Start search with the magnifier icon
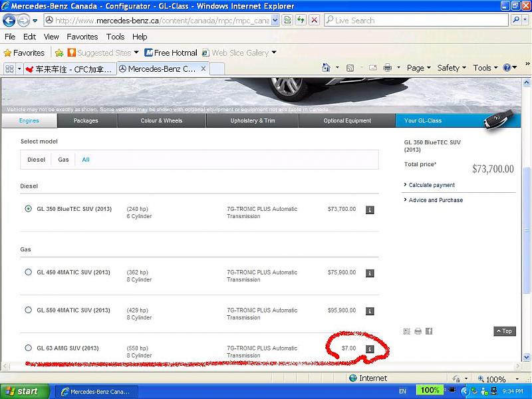The width and height of the screenshot is (532, 399). point(516,21)
